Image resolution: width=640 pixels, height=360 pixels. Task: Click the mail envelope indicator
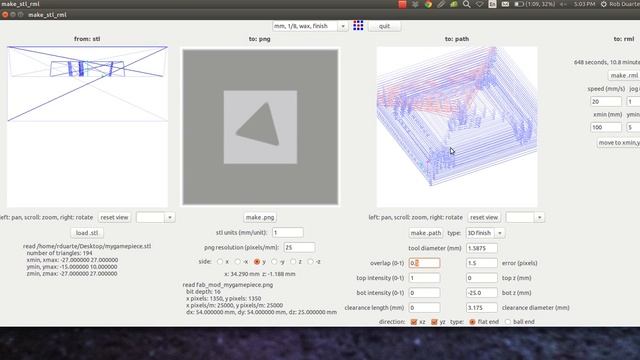pyautogui.click(x=505, y=4)
